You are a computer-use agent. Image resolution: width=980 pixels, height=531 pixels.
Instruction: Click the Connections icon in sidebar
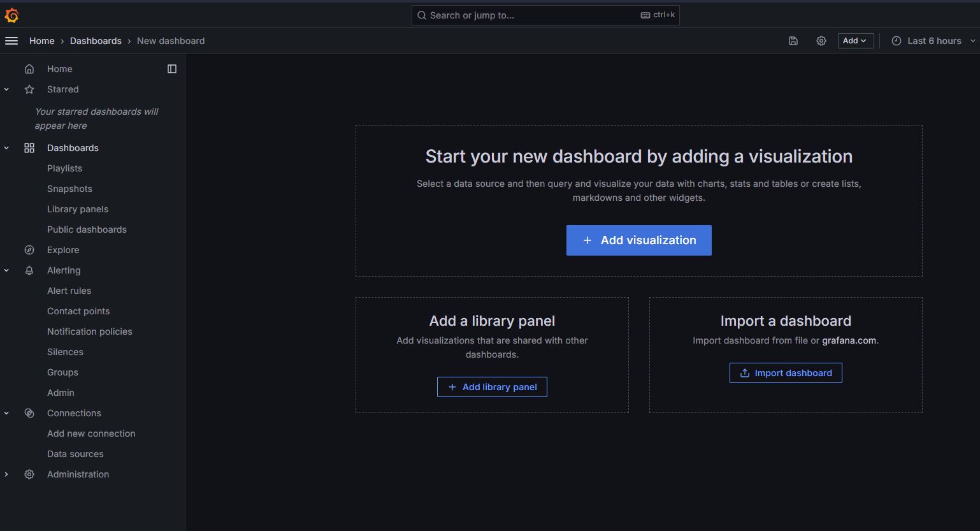point(29,413)
